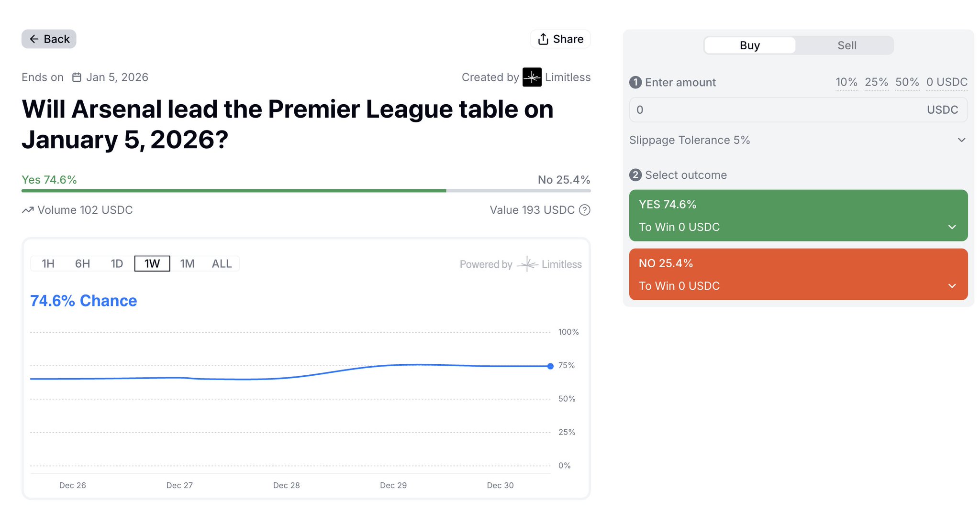980x512 pixels.
Task: Click the Share upload icon
Action: [543, 39]
